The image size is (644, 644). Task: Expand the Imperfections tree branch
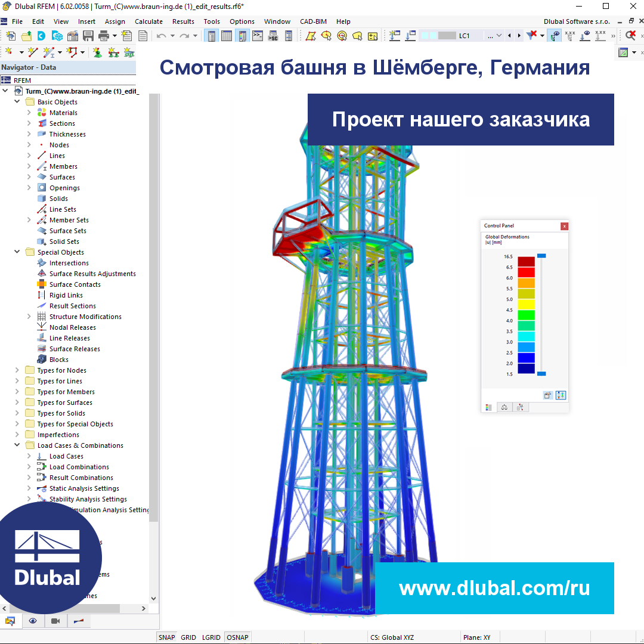(17, 434)
